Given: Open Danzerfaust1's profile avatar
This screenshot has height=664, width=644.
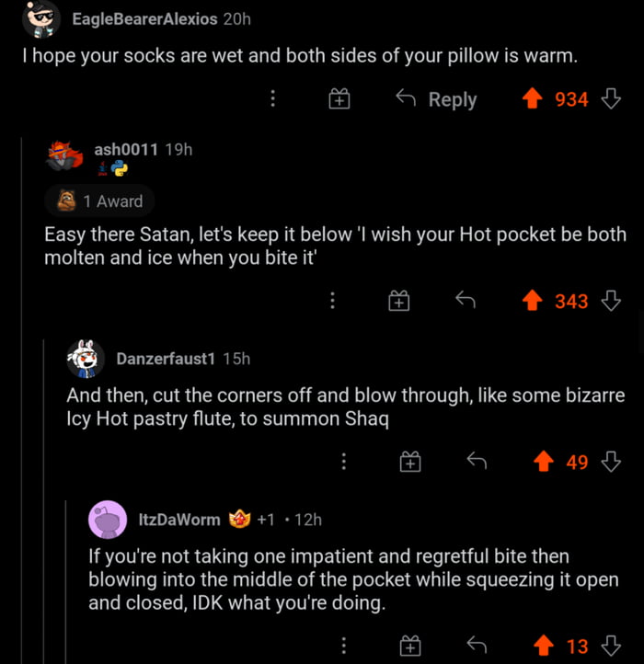Looking at the screenshot, I should click(x=85, y=358).
